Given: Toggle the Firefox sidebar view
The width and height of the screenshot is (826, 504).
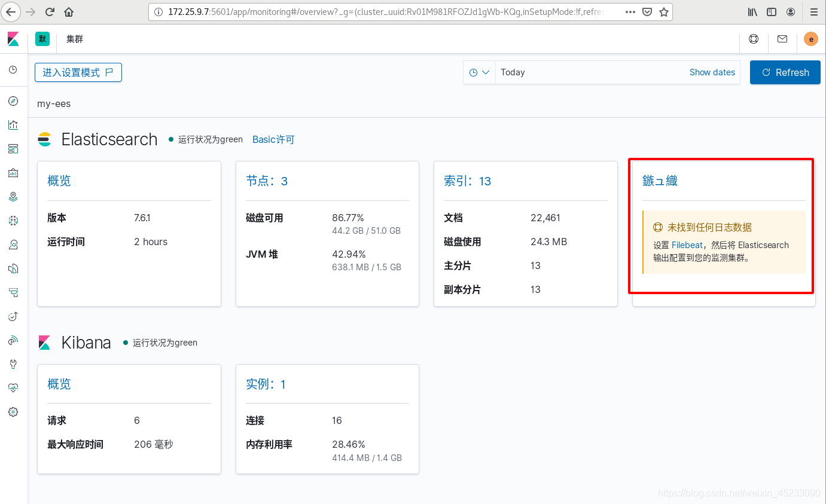Looking at the screenshot, I should tap(772, 12).
